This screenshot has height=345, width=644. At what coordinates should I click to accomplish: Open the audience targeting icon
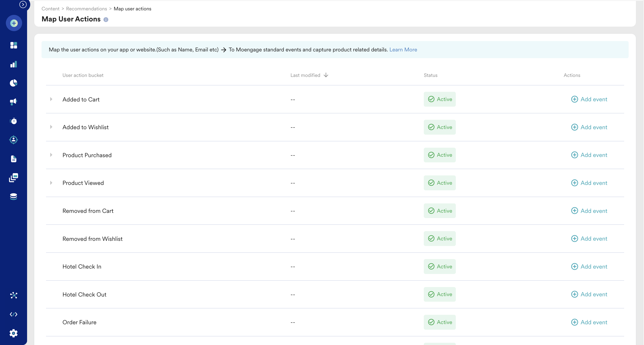coord(14,140)
